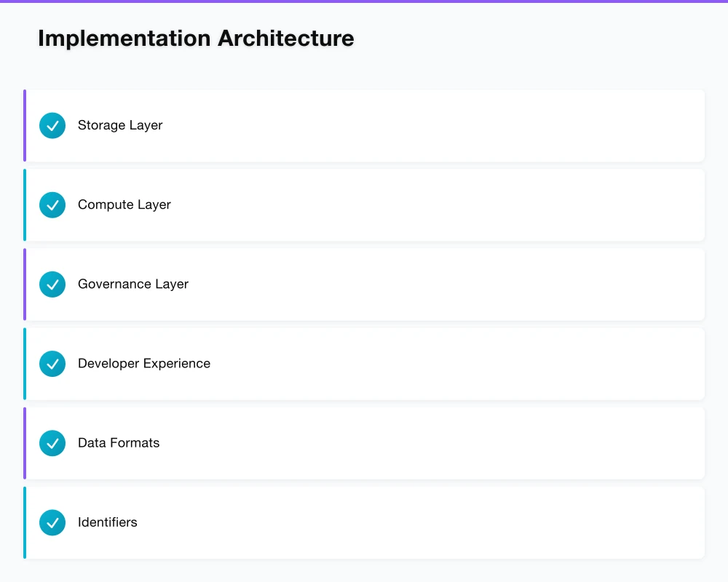Select the checkmark icon next to Data Formats
728x582 pixels.
pyautogui.click(x=52, y=443)
